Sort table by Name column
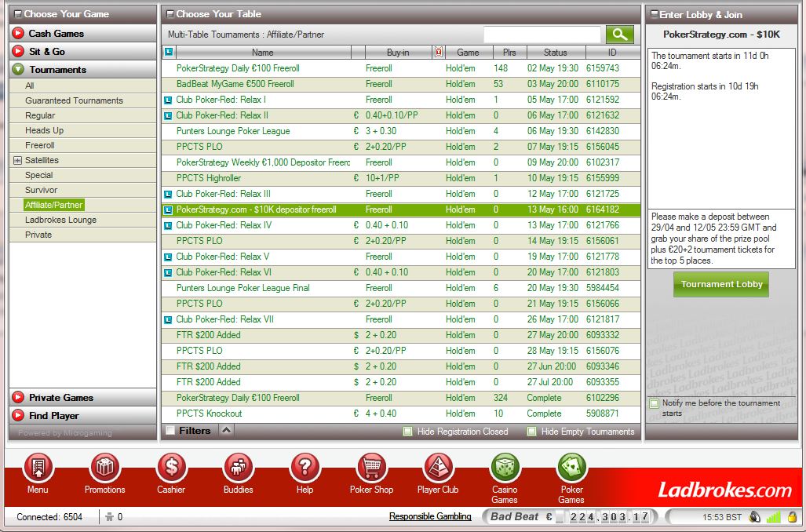The height and width of the screenshot is (532, 806). 263,52
